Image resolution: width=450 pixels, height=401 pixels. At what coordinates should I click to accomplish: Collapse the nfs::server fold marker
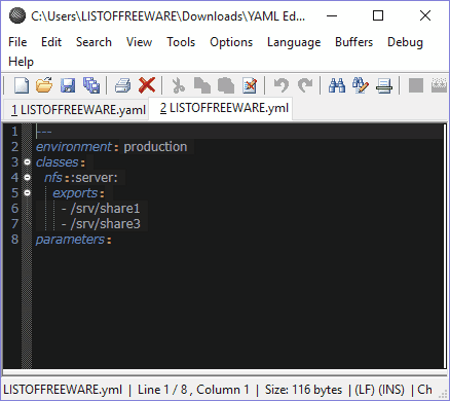pos(27,178)
